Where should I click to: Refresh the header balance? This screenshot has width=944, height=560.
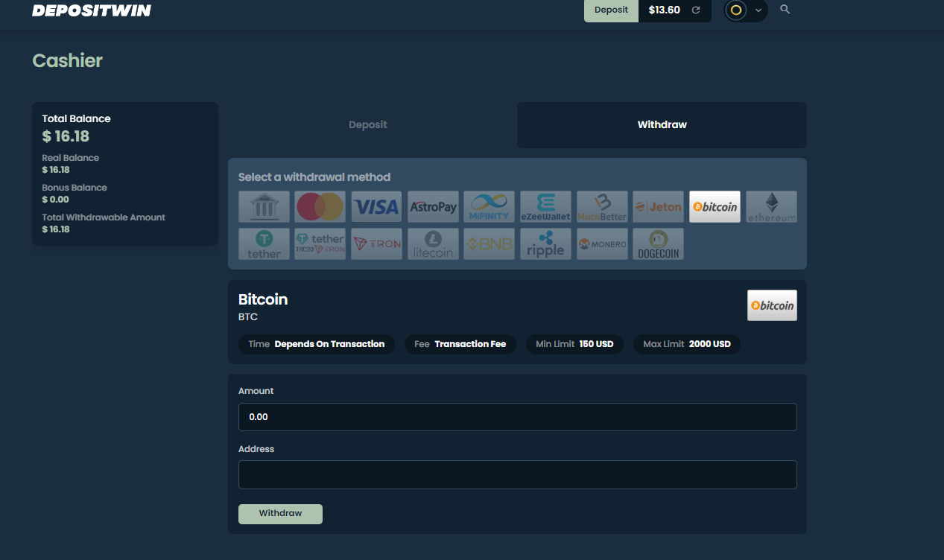coord(696,10)
